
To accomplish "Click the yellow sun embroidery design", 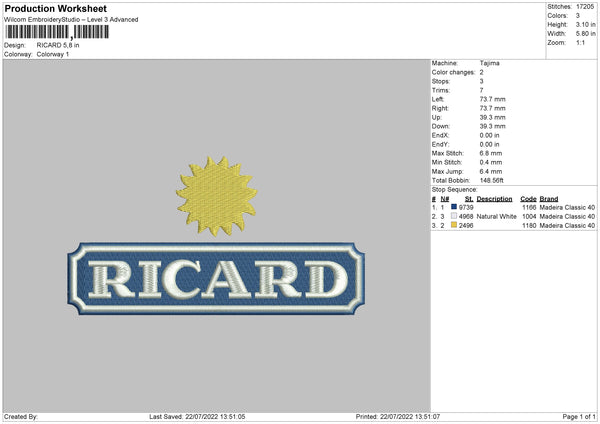I will [x=217, y=196].
